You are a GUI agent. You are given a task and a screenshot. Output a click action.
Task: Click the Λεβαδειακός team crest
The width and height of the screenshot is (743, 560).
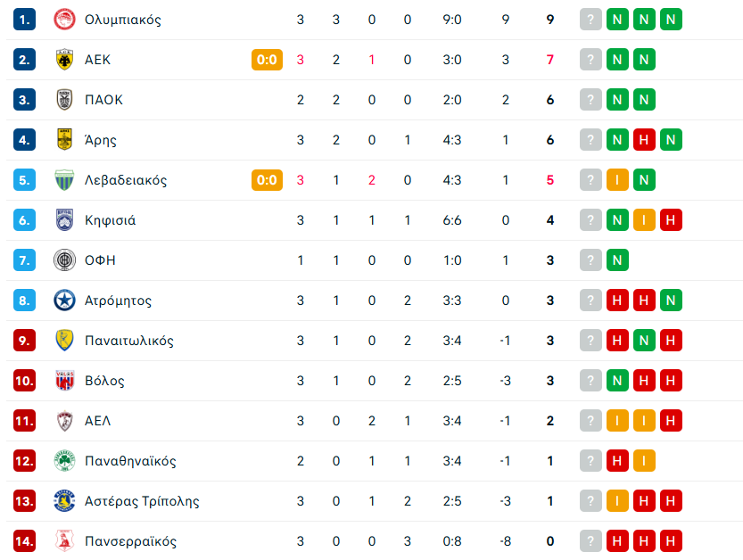pos(64,180)
